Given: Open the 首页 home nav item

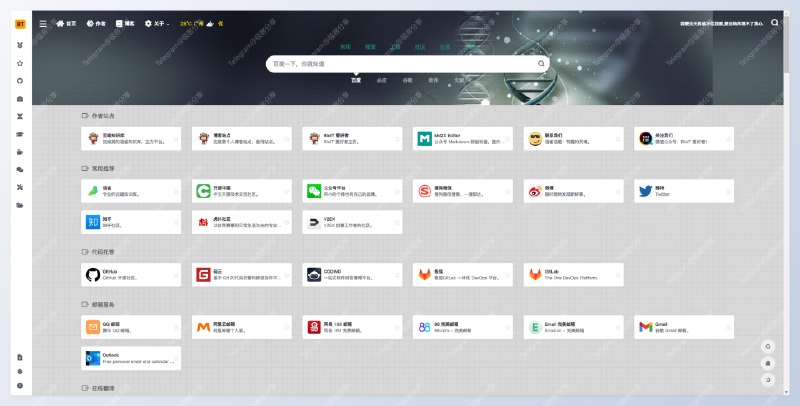Looking at the screenshot, I should pos(66,22).
